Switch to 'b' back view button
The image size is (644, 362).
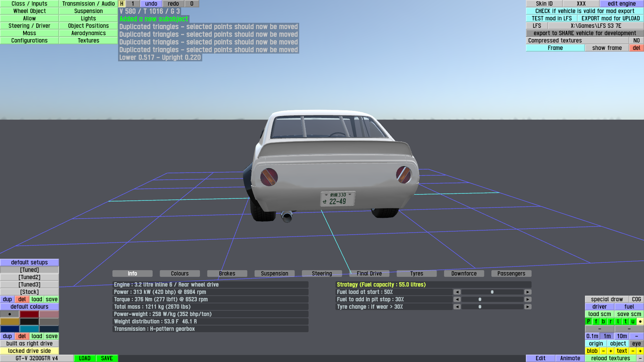click(x=603, y=321)
